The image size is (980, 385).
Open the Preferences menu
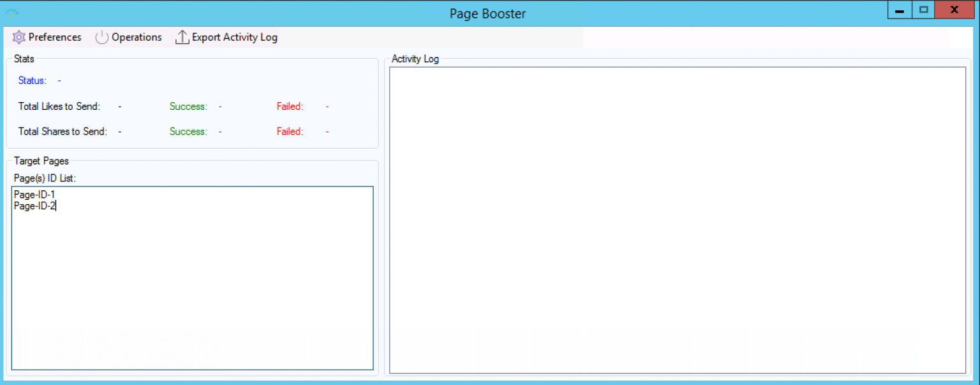tap(47, 37)
